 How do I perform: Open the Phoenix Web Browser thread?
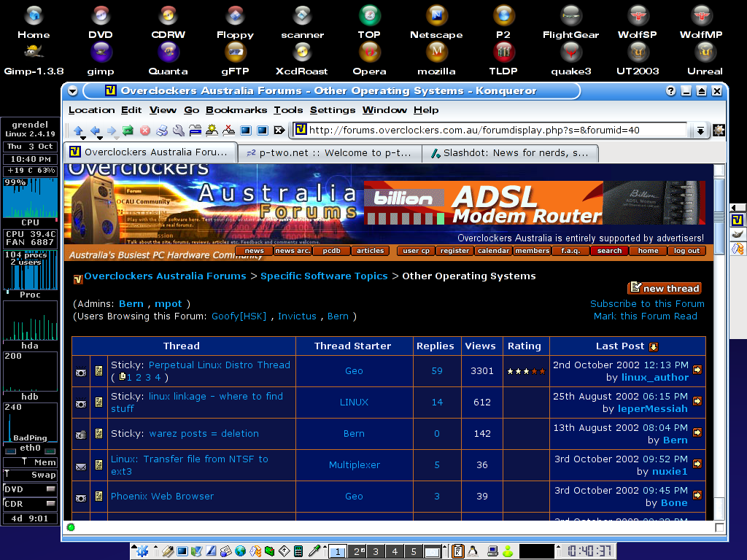pos(162,496)
